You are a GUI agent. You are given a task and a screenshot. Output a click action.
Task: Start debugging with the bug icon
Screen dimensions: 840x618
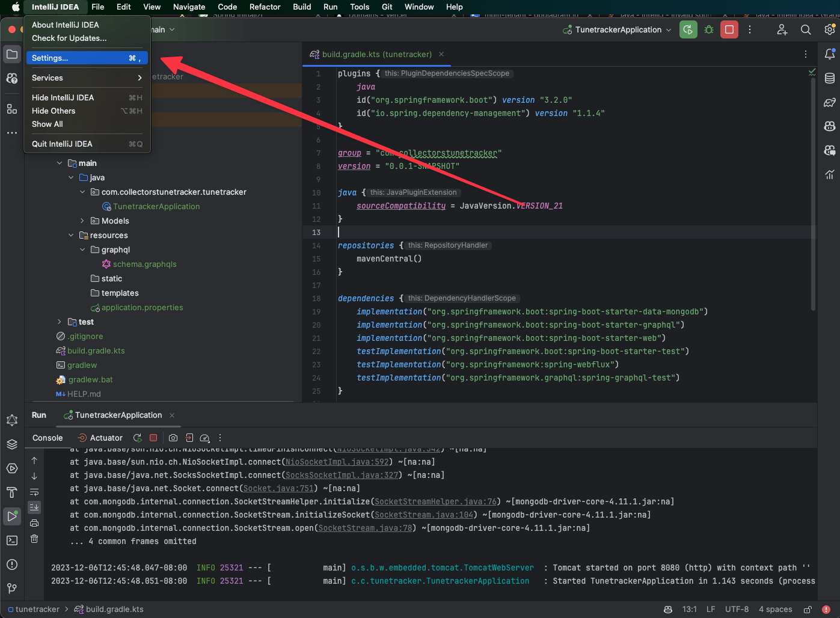[x=709, y=29]
